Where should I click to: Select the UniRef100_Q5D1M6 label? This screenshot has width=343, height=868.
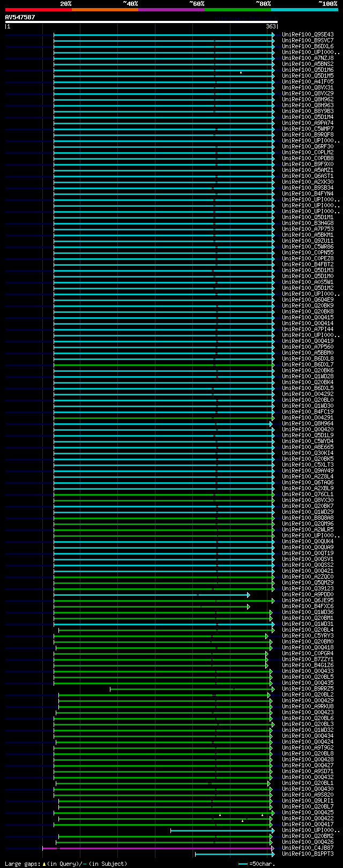(308, 70)
